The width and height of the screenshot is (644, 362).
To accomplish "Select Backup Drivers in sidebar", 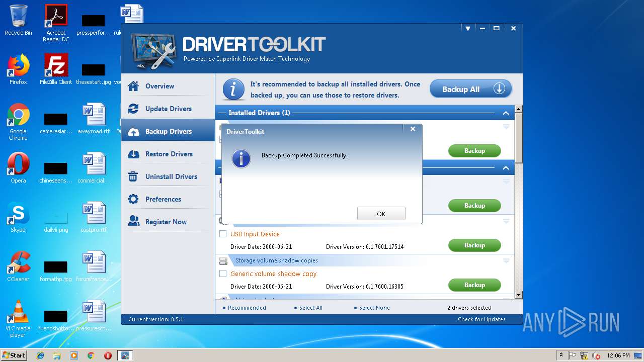I will [x=168, y=131].
